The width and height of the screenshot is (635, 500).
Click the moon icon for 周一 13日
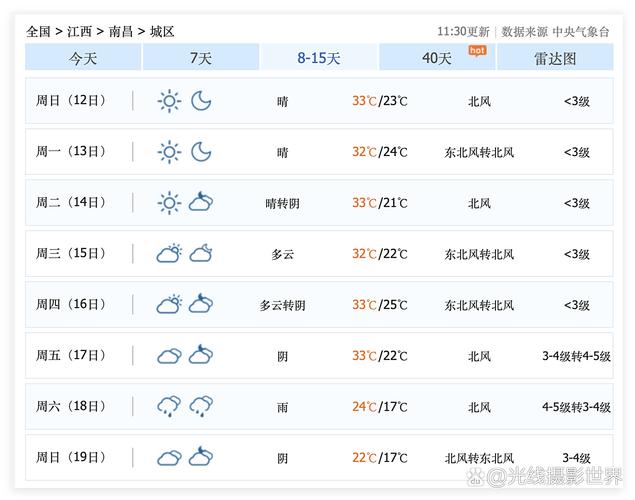(x=201, y=152)
